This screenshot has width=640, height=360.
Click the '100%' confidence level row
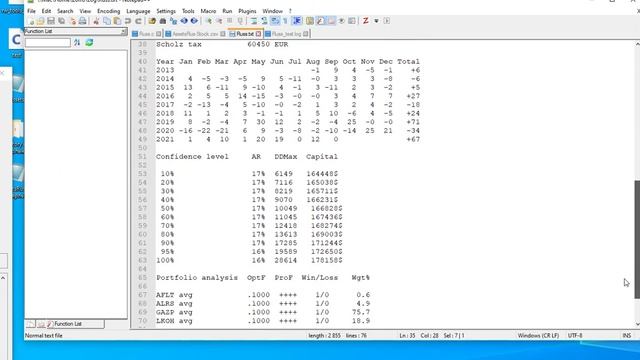point(249,260)
